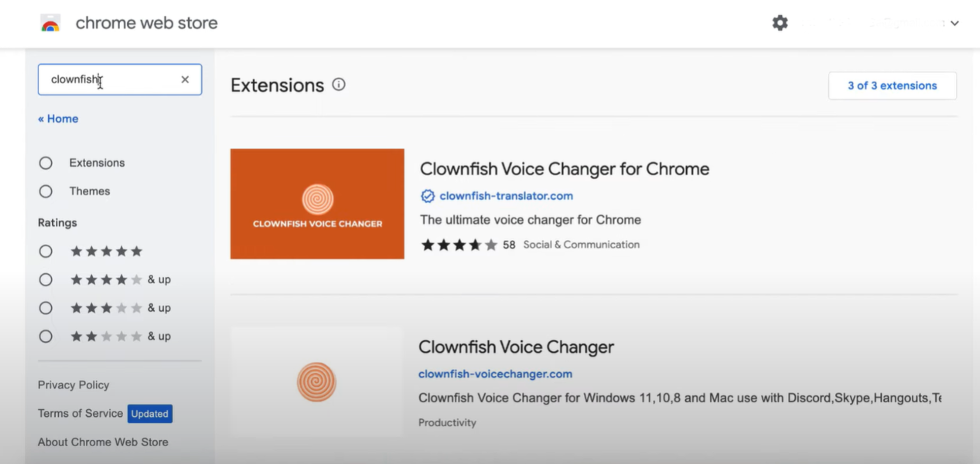Open About Chrome Web Store
Screen dimensions: 980x464
click(x=103, y=441)
